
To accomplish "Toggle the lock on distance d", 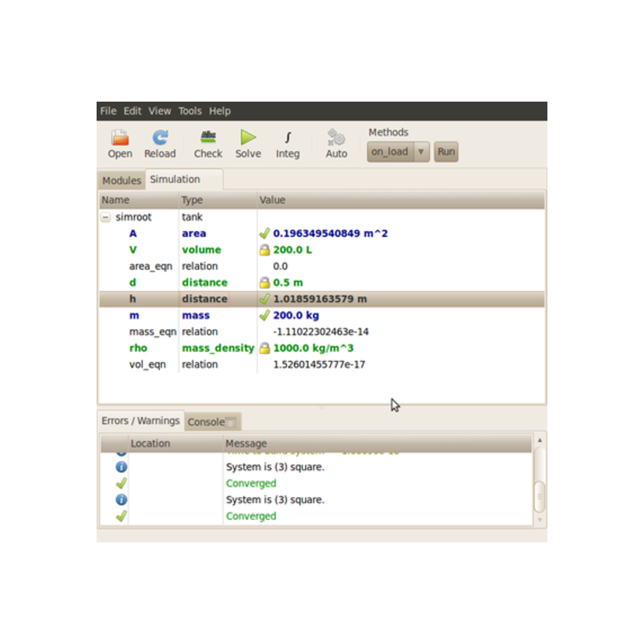I will [x=265, y=282].
